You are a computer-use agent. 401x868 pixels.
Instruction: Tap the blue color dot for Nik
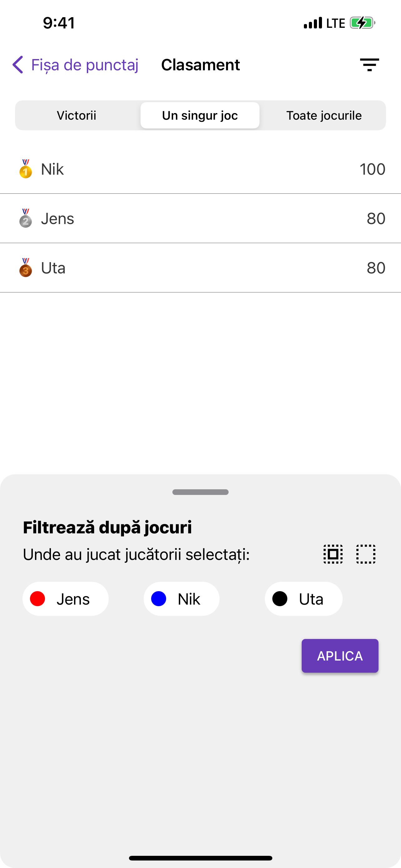[159, 599]
